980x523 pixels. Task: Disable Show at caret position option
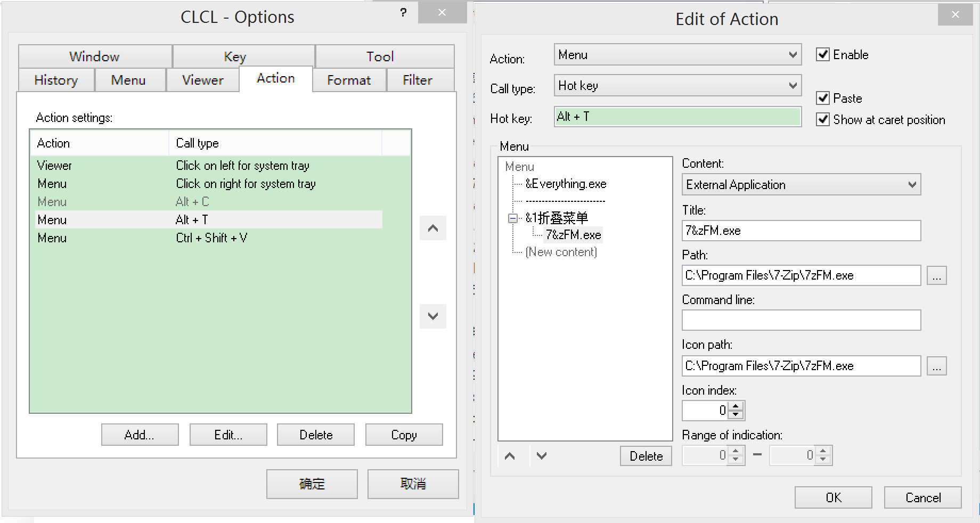[823, 120]
